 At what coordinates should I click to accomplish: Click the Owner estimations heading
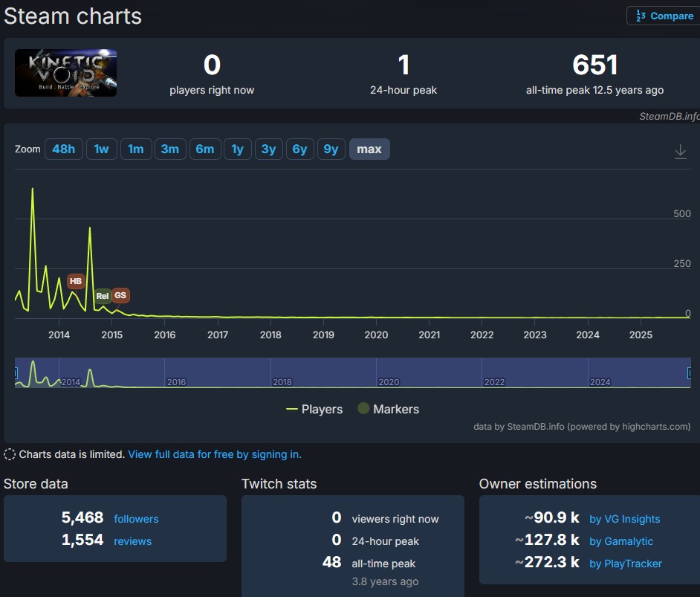[x=537, y=484]
